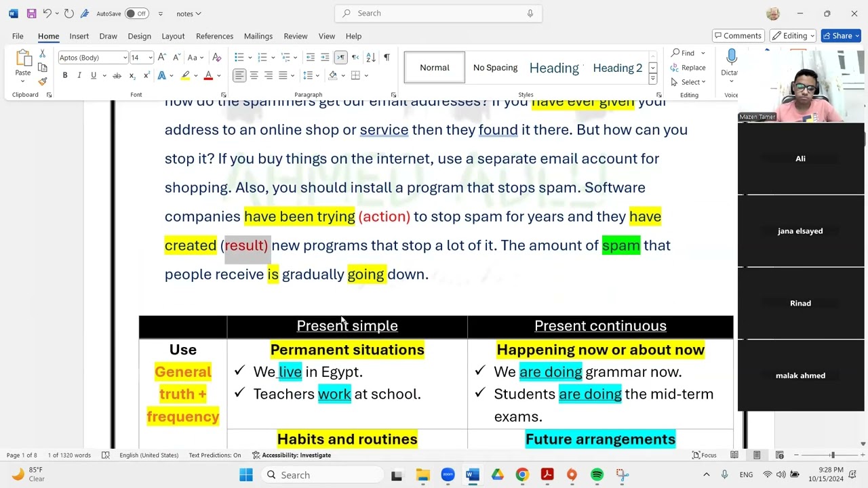Click the Redo icon in title bar
Viewport: 868px width, 488px height.
pyautogui.click(x=68, y=14)
